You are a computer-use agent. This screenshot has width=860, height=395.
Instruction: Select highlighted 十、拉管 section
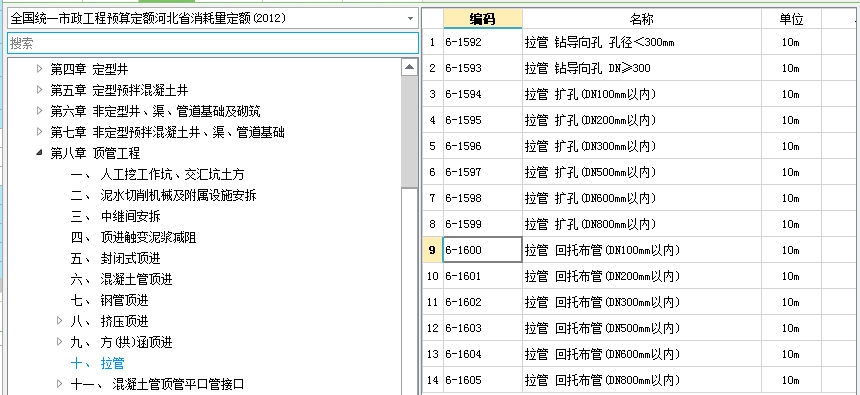tap(98, 363)
